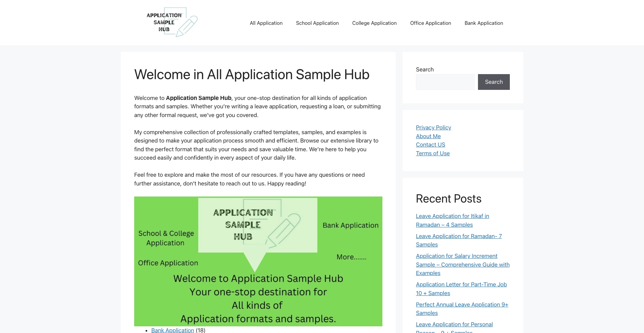Open the Privacy Policy page
The image size is (644, 333).
click(433, 127)
